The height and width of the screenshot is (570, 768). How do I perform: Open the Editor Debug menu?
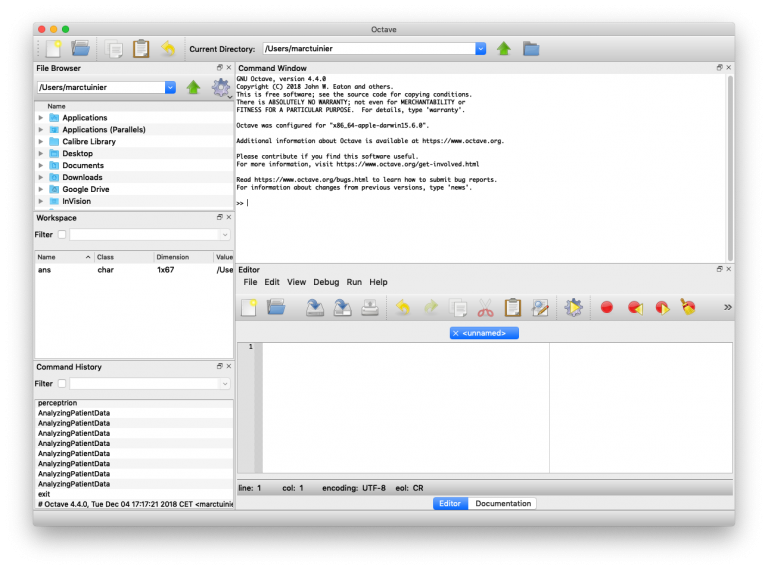click(x=326, y=282)
